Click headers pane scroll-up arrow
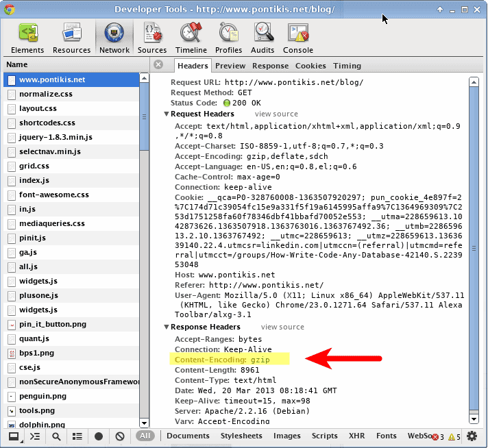488x448 pixels. point(474,82)
